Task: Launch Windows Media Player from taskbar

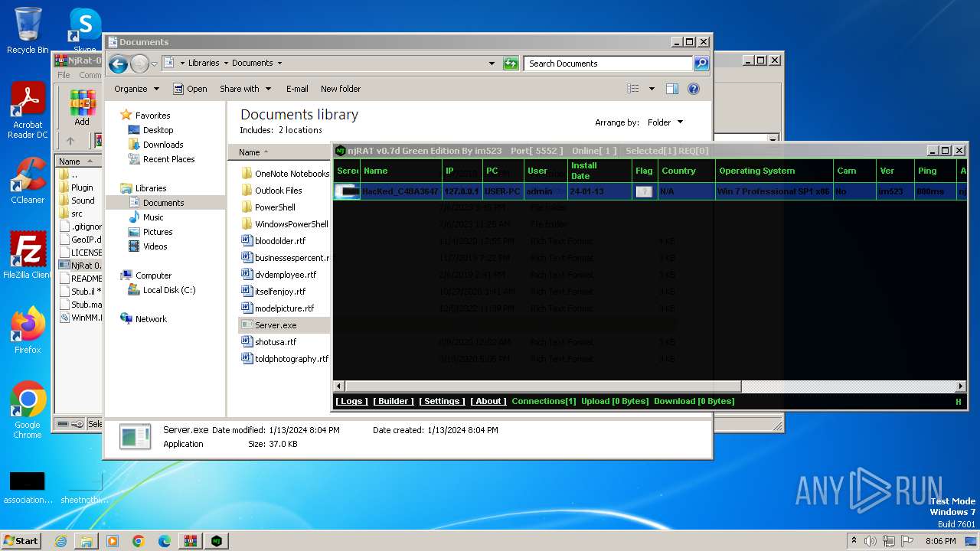Action: pyautogui.click(x=113, y=541)
